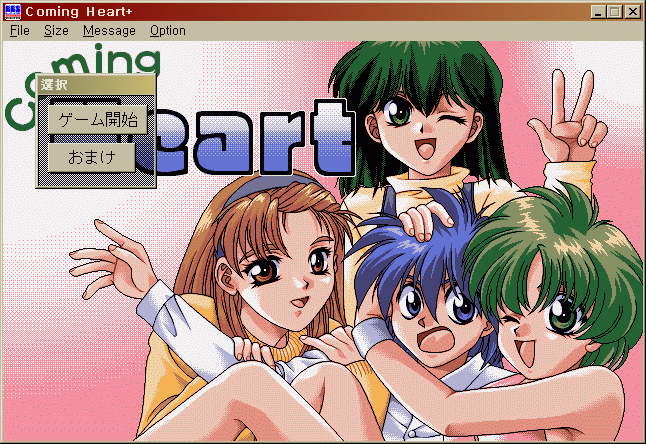This screenshot has width=646, height=444.
Task: Close the Coming Heart+ window
Action: click(x=632, y=12)
